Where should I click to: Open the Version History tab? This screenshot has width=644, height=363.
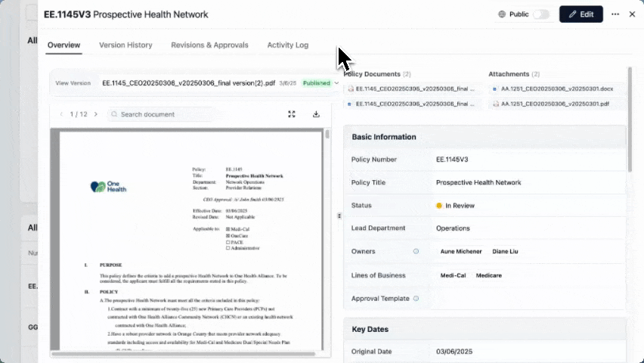[x=125, y=45]
